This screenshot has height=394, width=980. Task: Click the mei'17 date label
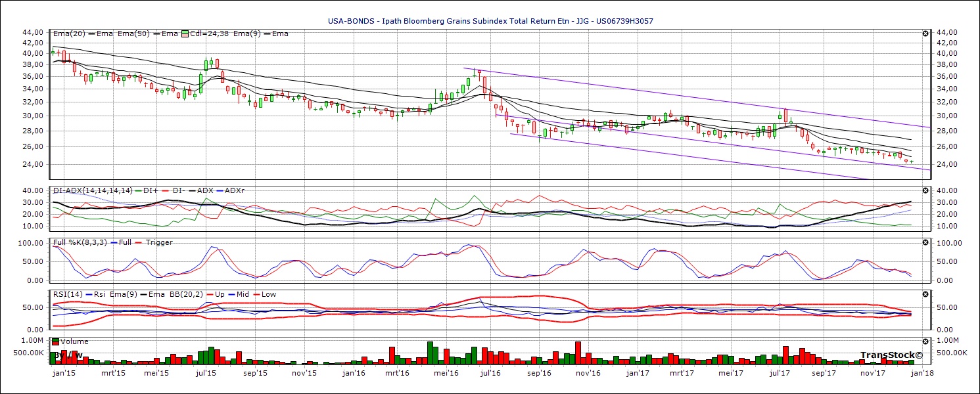click(731, 373)
